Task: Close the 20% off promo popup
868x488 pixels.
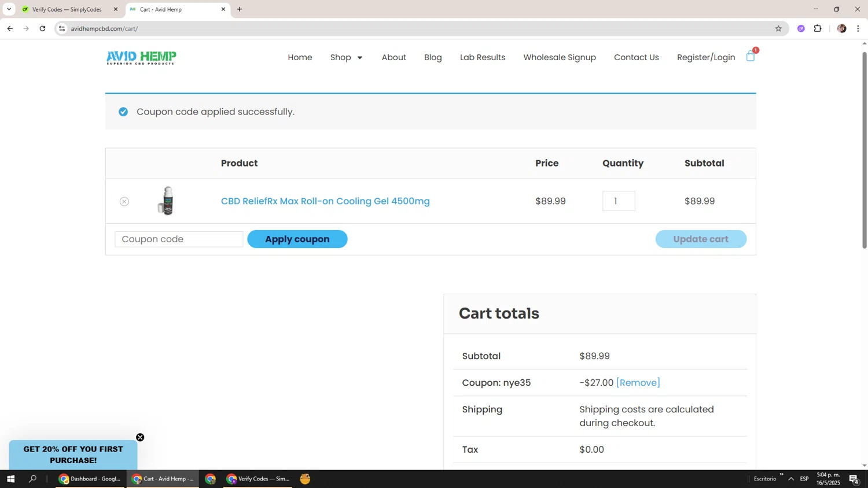Action: (140, 438)
